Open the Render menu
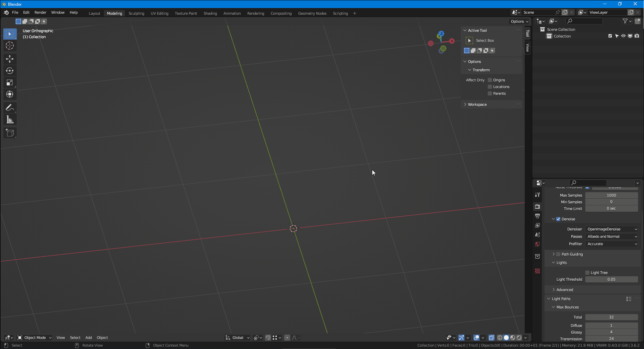Image resolution: width=644 pixels, height=349 pixels. pyautogui.click(x=41, y=12)
